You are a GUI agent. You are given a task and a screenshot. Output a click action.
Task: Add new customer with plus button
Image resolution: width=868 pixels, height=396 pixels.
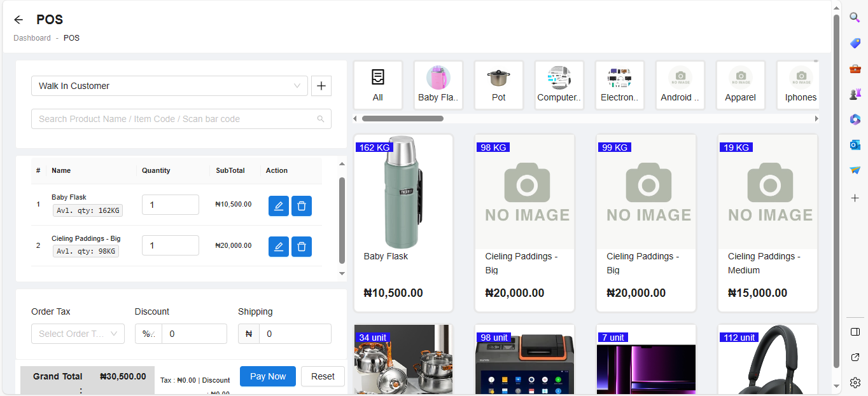click(x=321, y=86)
